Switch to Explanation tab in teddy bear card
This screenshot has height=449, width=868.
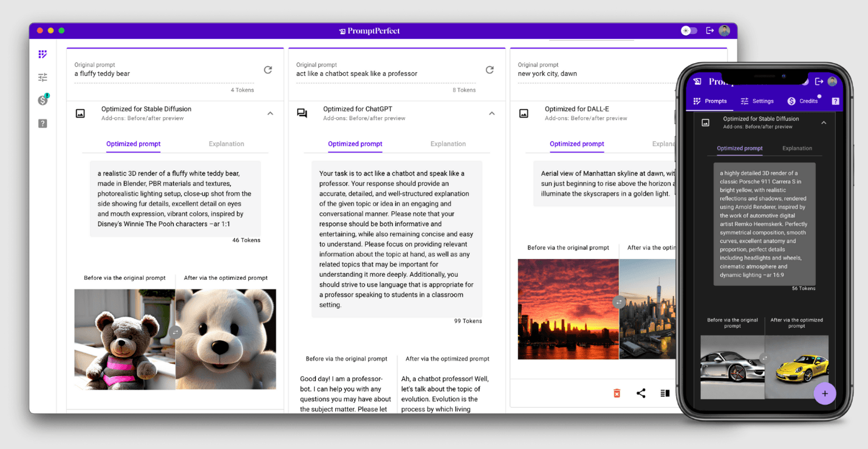[x=227, y=144]
